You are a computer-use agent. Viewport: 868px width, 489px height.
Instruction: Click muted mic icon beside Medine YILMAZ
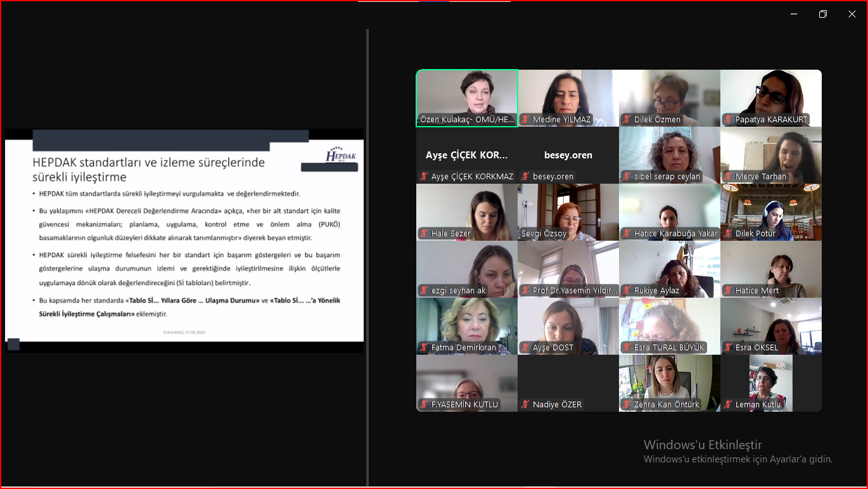pyautogui.click(x=525, y=120)
